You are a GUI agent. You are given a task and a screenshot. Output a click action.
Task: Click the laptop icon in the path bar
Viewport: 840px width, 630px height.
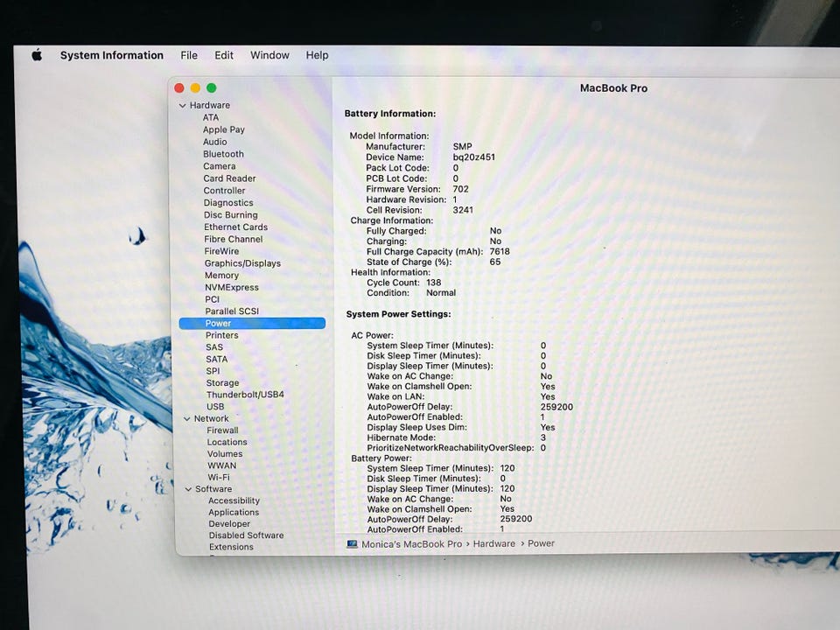click(x=352, y=543)
